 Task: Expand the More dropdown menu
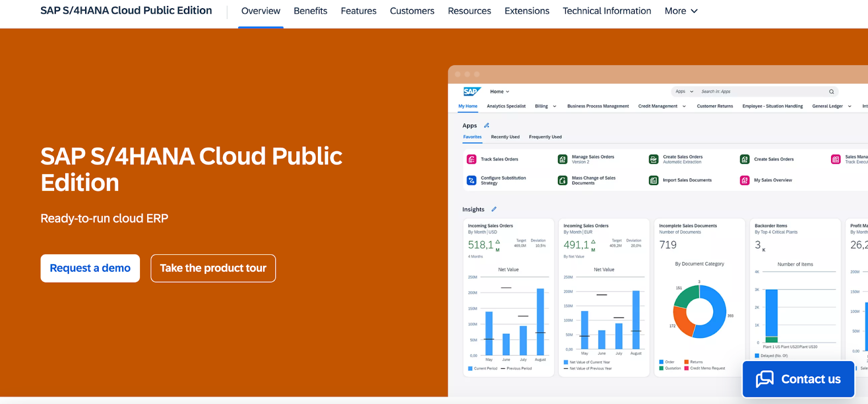681,11
